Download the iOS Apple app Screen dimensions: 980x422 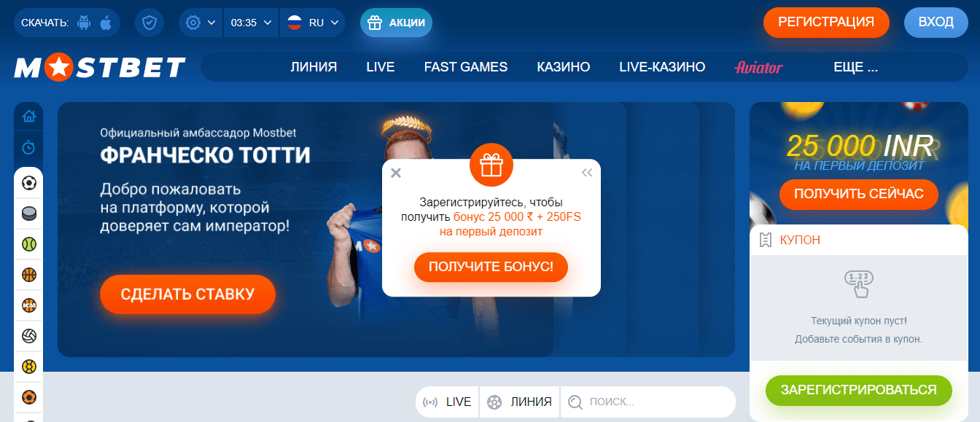[x=106, y=23]
